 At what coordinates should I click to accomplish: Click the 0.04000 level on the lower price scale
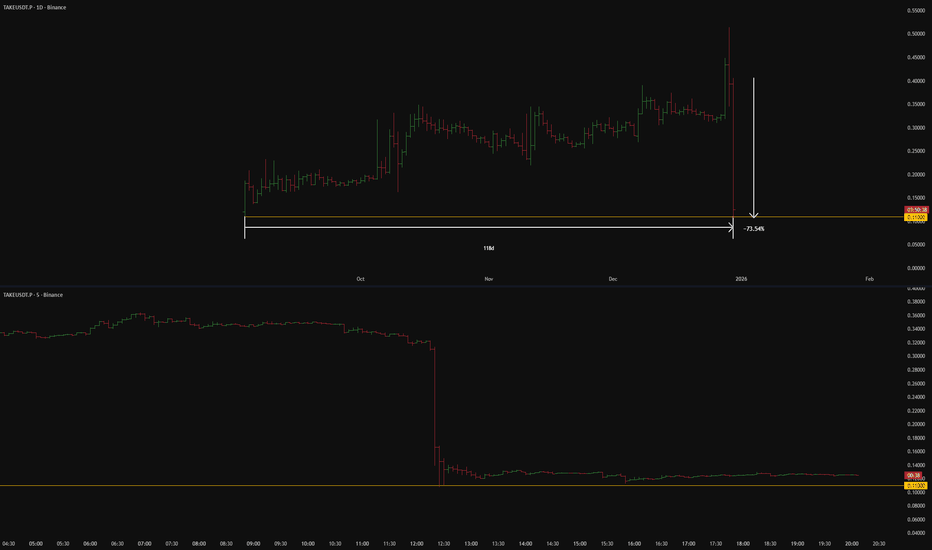point(916,533)
